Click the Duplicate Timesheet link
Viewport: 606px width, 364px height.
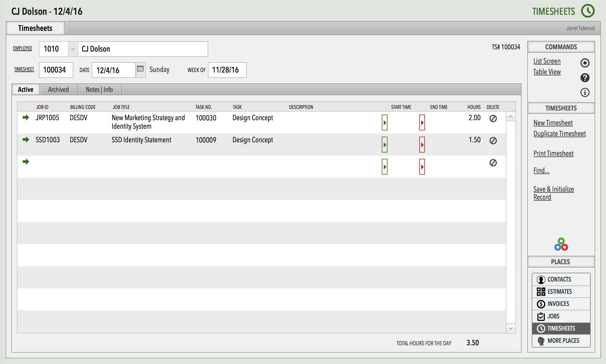(x=560, y=134)
